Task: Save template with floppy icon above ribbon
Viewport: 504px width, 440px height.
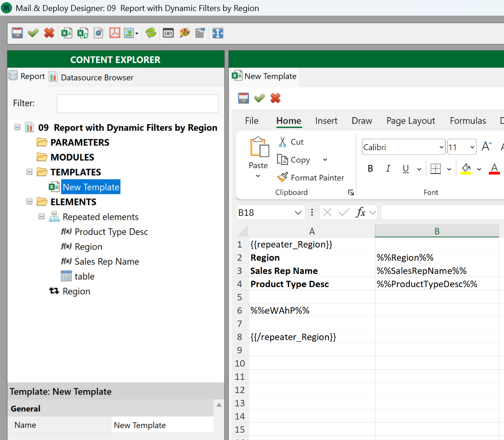Action: 244,98
